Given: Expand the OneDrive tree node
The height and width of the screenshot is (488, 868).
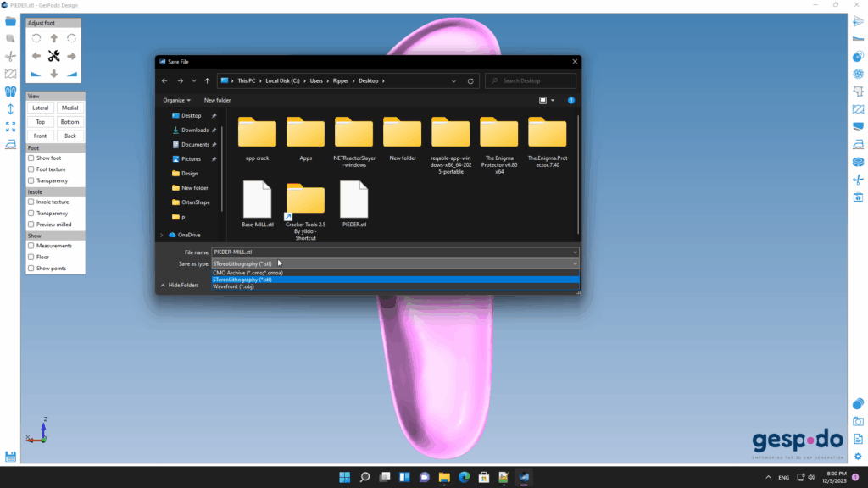Looking at the screenshot, I should (x=162, y=235).
